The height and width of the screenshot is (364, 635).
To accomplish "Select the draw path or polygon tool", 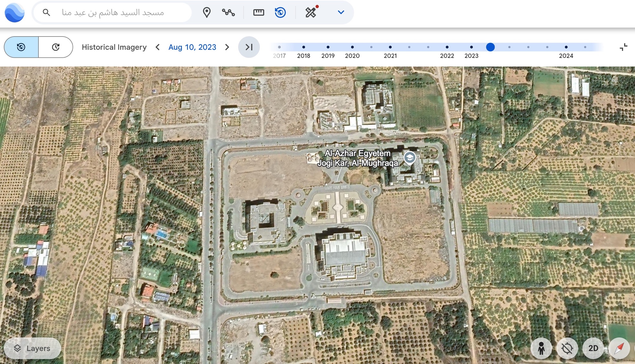I will tap(228, 12).
